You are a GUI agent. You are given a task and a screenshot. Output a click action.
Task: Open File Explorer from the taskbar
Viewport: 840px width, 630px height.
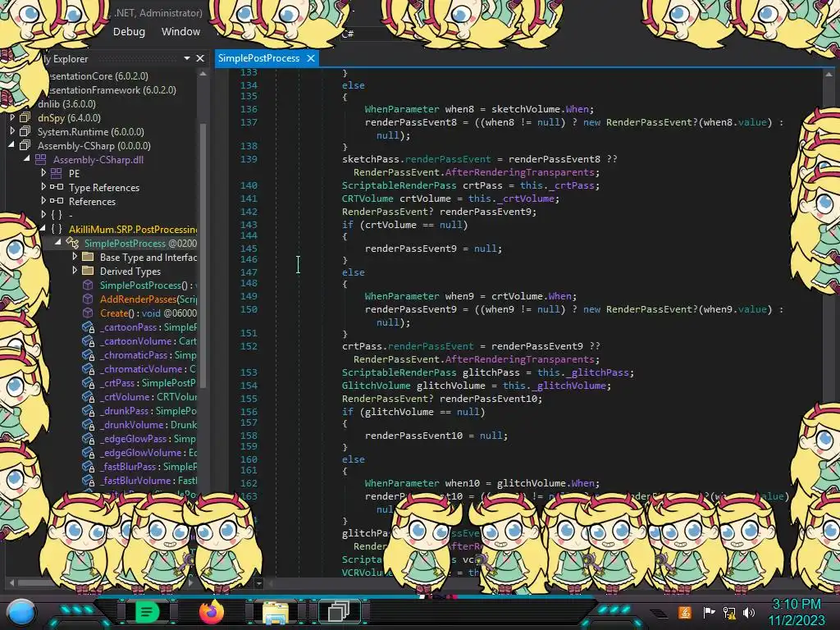(x=276, y=612)
